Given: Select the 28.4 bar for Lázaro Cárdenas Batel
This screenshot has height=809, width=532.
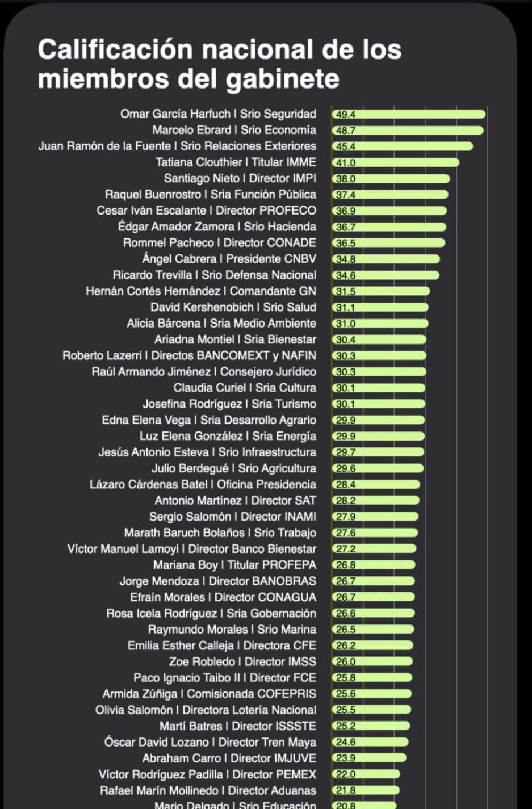Looking at the screenshot, I should point(376,485).
